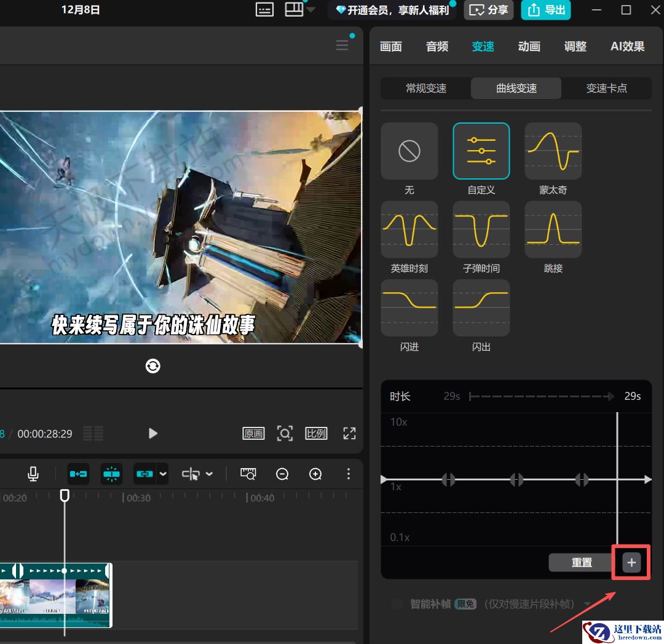Click the video clip thumbnail on the timeline
The height and width of the screenshot is (644, 664).
[x=55, y=595]
